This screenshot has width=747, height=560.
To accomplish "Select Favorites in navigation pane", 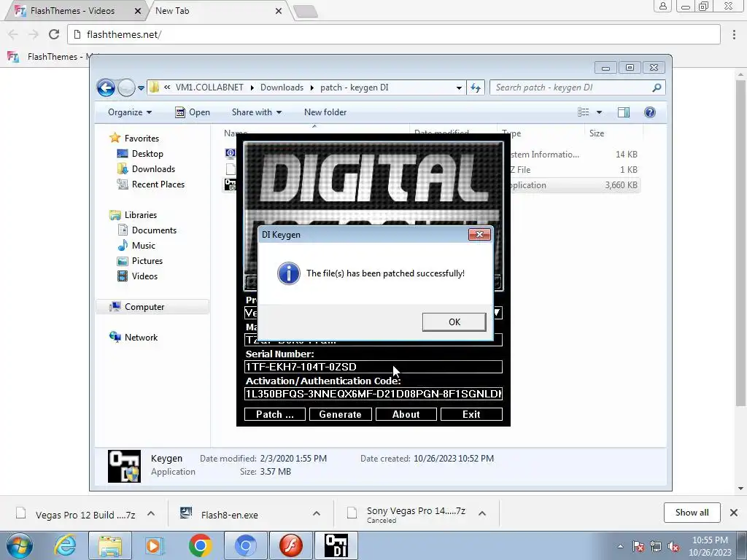I will [x=142, y=139].
